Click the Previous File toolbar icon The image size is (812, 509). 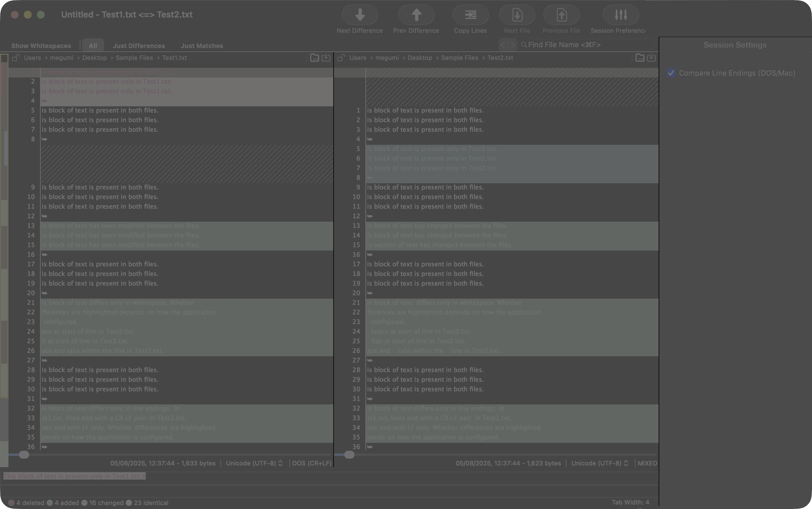(x=561, y=15)
